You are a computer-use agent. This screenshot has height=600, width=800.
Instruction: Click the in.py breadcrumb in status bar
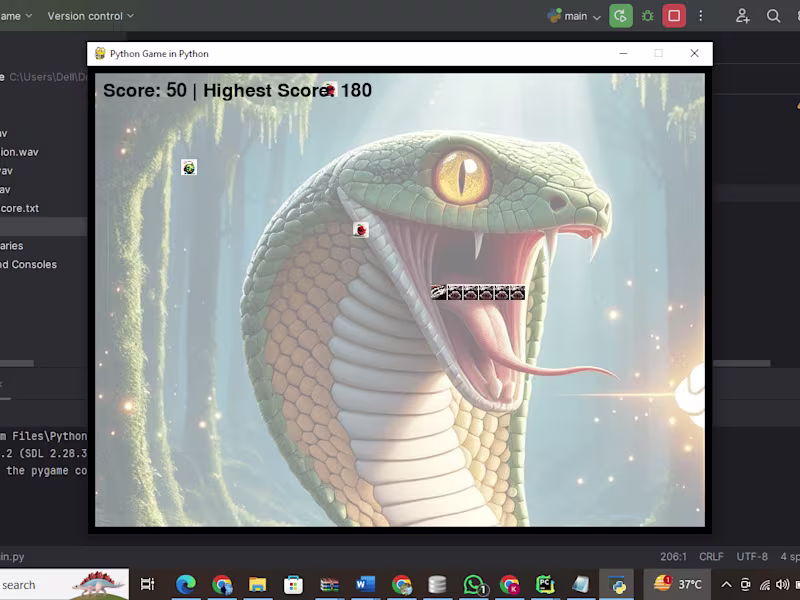(x=12, y=557)
